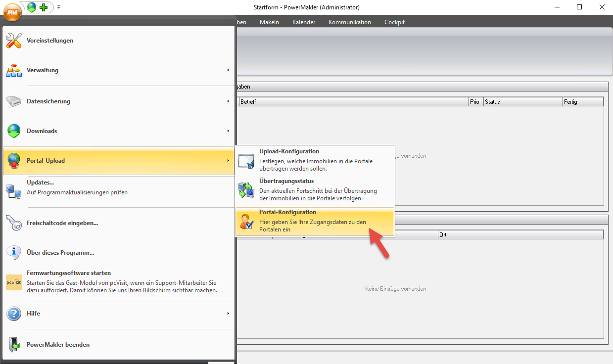This screenshot has width=613, height=364.
Task: Click the green plus icon in quick access toolbar
Action: tap(44, 7)
